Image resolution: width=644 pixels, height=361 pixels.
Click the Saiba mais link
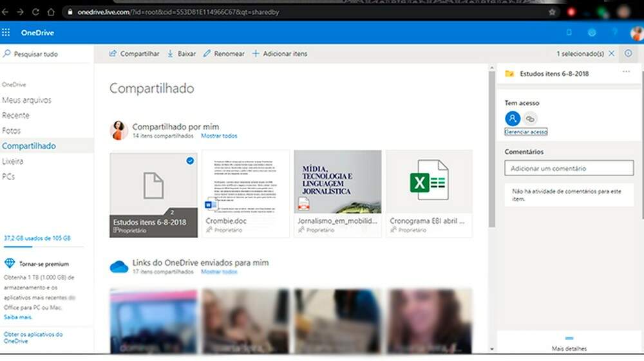18,317
